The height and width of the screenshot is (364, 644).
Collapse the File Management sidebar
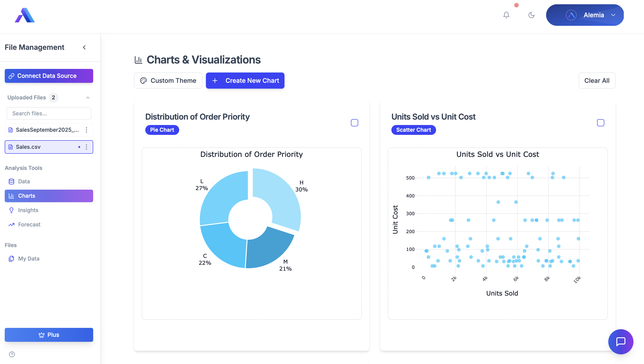[x=84, y=47]
